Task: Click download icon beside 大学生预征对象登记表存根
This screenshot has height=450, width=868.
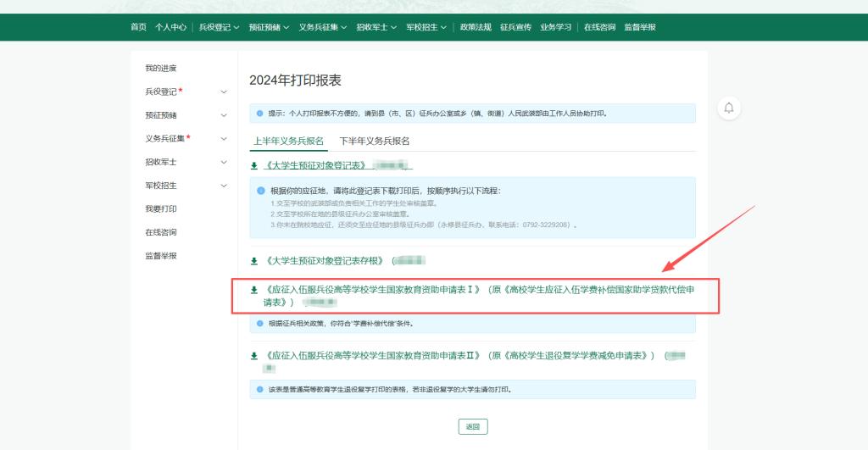Action: coord(254,261)
